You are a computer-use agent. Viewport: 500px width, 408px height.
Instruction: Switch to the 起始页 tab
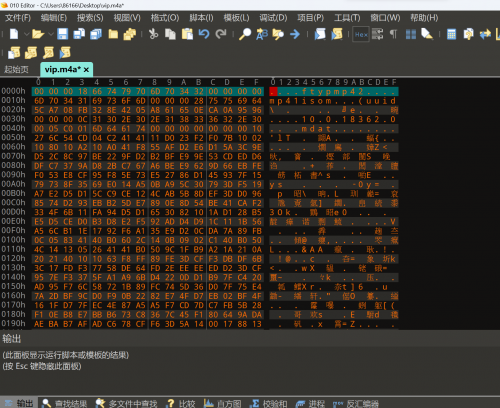pyautogui.click(x=16, y=70)
